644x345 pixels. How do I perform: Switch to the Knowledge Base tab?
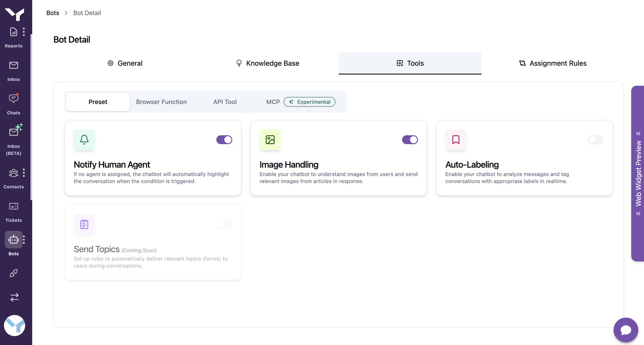pyautogui.click(x=267, y=63)
